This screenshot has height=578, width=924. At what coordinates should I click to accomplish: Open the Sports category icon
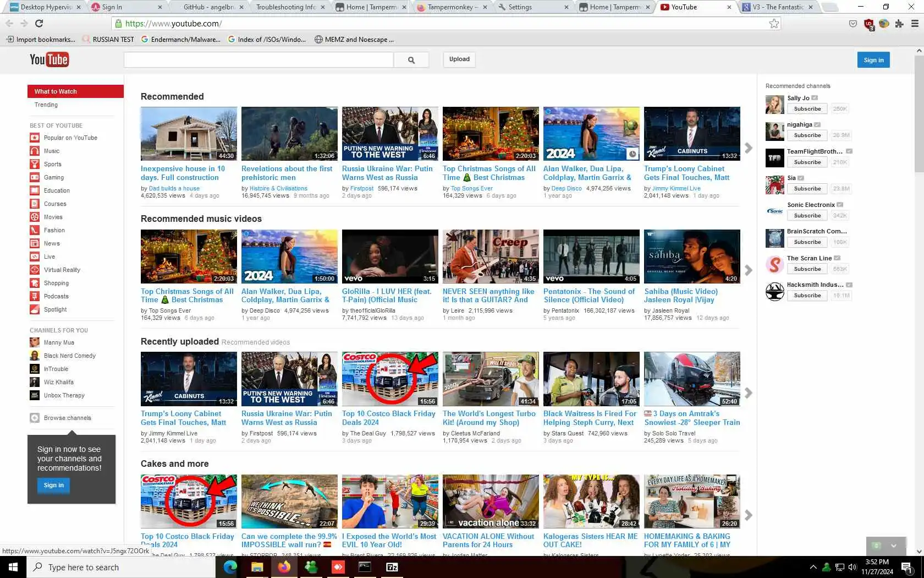tap(35, 164)
